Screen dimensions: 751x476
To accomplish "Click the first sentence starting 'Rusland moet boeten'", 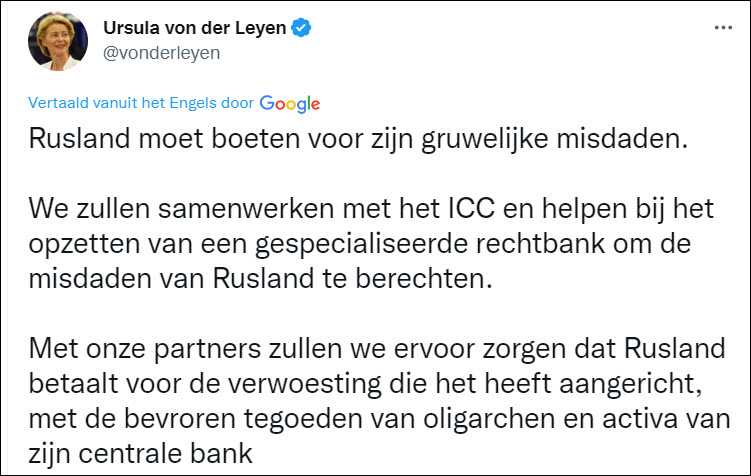I will click(x=359, y=140).
